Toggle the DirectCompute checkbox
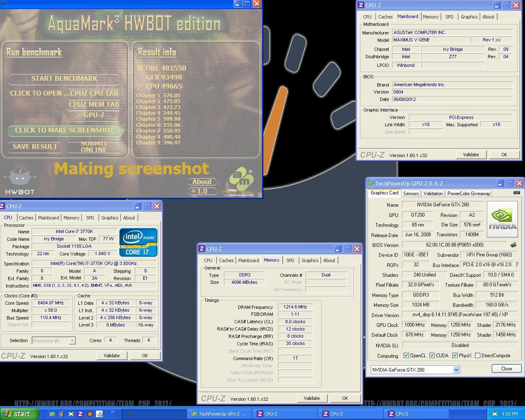525x420 pixels. pos(477,356)
